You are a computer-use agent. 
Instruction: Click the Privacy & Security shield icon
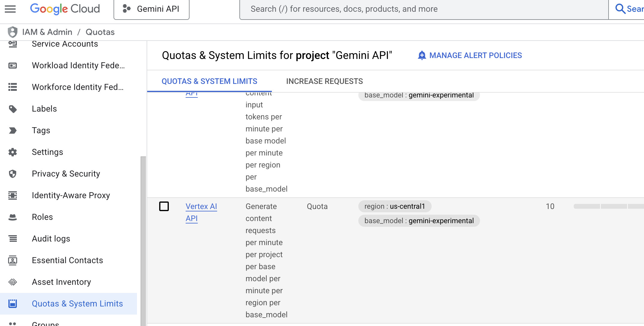(x=13, y=174)
